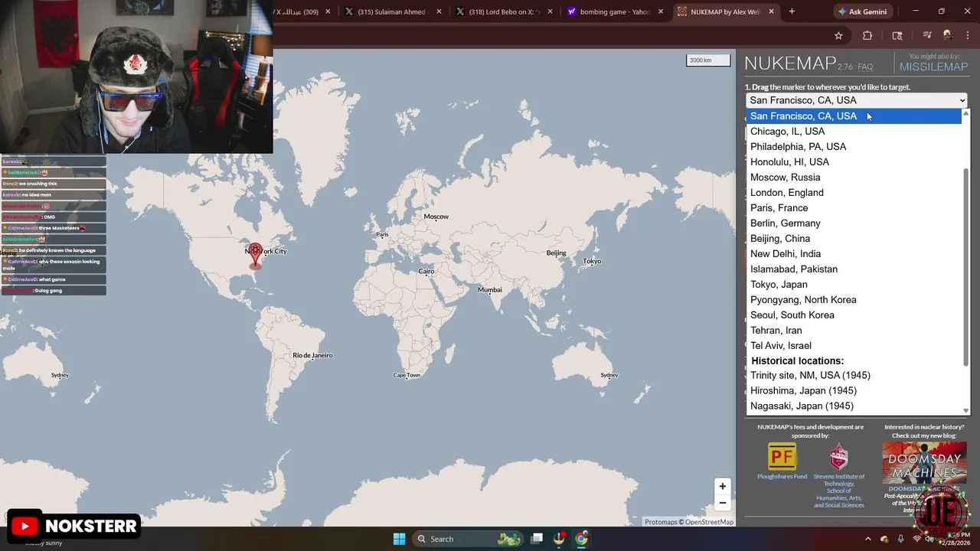The image size is (980, 551).
Task: Select Trinity site, NM, USA (1945)
Action: pos(854,376)
